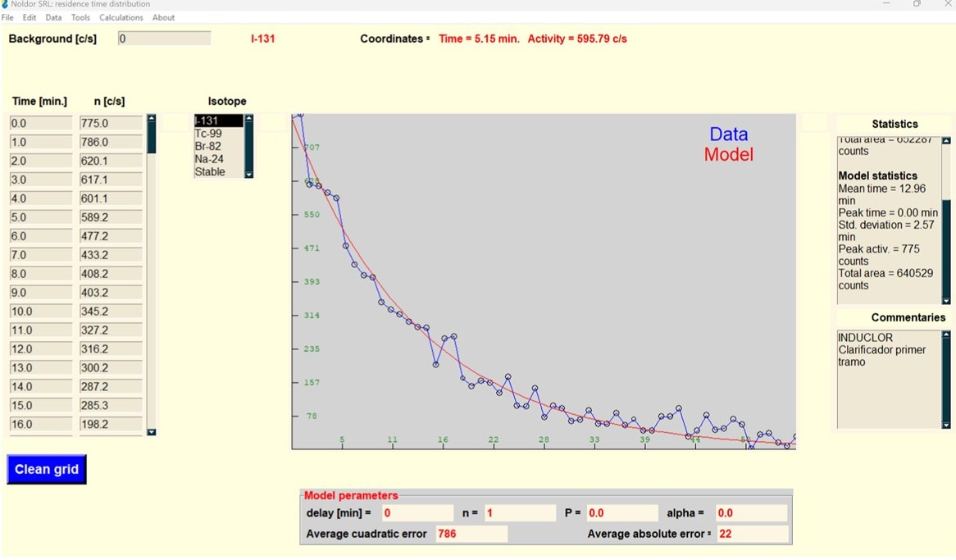Click Statistics panel scroll down arrow

[x=946, y=301]
